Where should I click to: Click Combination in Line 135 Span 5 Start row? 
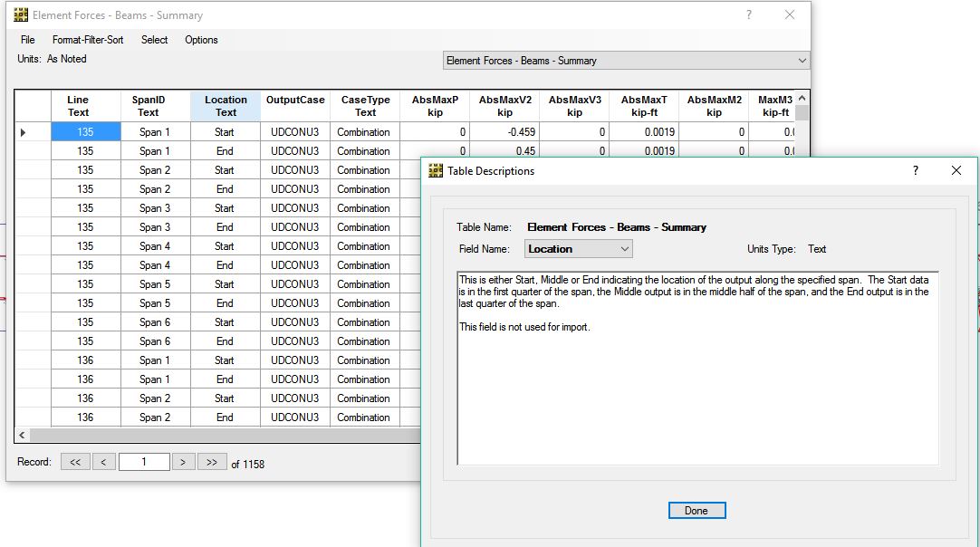366,283
